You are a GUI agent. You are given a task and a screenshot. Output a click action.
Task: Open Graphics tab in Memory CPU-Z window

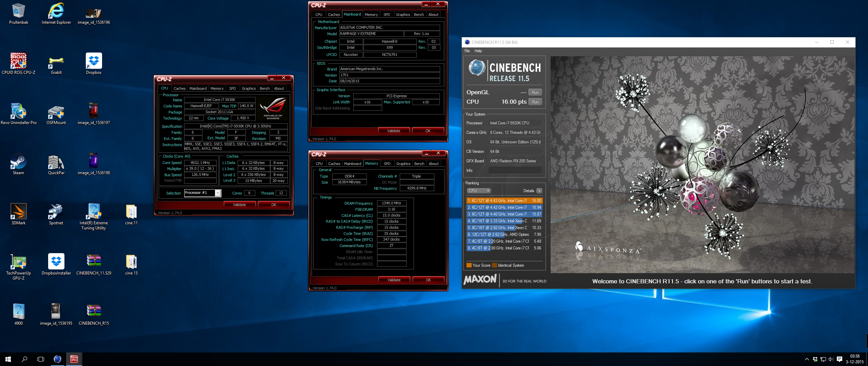click(403, 164)
